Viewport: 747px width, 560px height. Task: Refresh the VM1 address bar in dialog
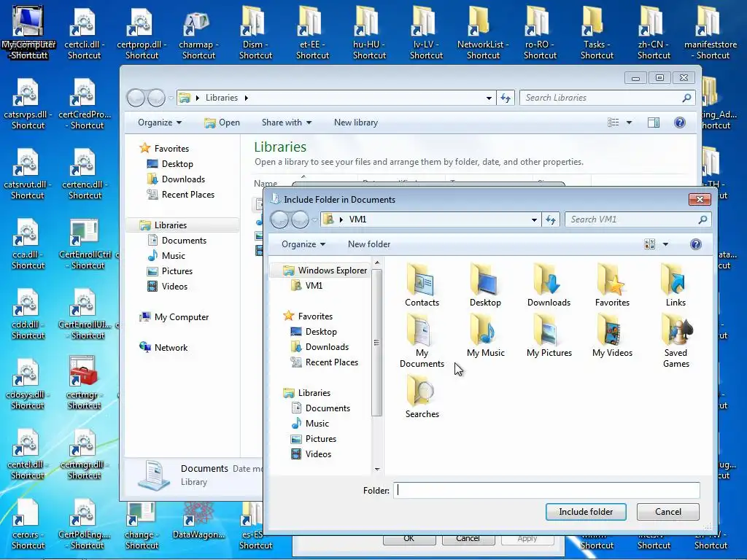click(x=551, y=219)
